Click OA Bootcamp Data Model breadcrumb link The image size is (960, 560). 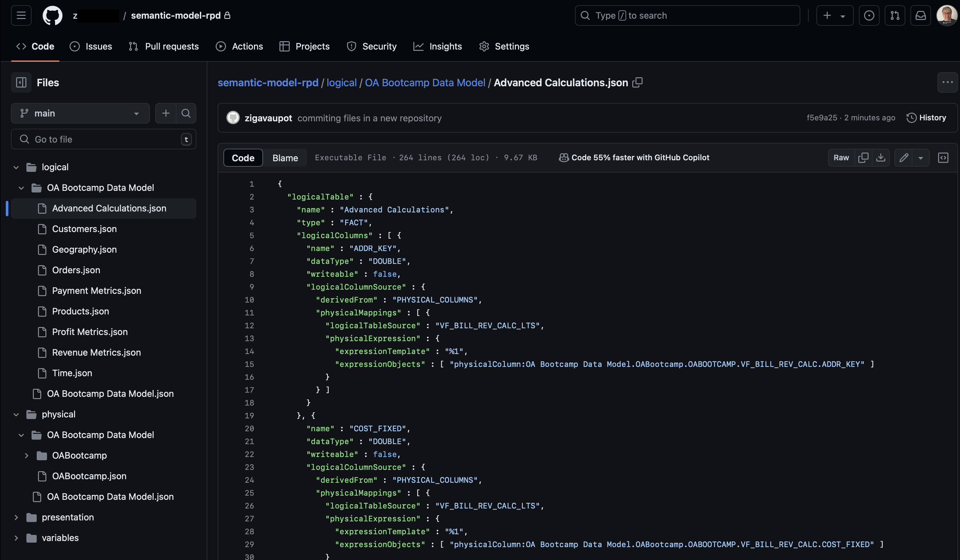(x=425, y=83)
